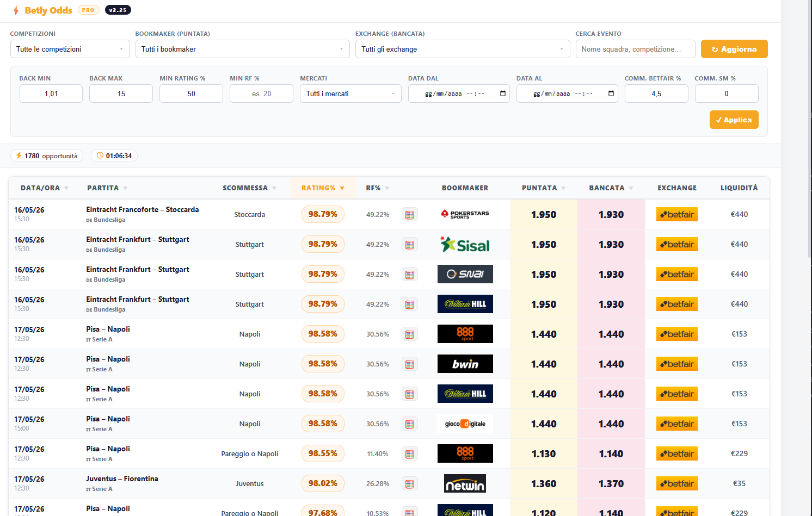Click the Applica button
The height and width of the screenshot is (516, 812).
pos(734,120)
